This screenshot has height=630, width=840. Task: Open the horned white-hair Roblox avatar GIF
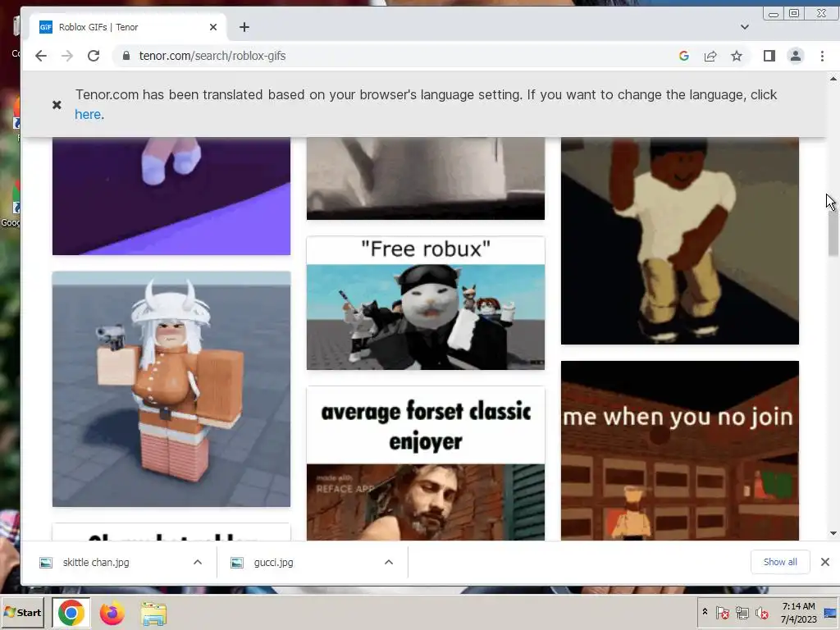pyautogui.click(x=171, y=389)
